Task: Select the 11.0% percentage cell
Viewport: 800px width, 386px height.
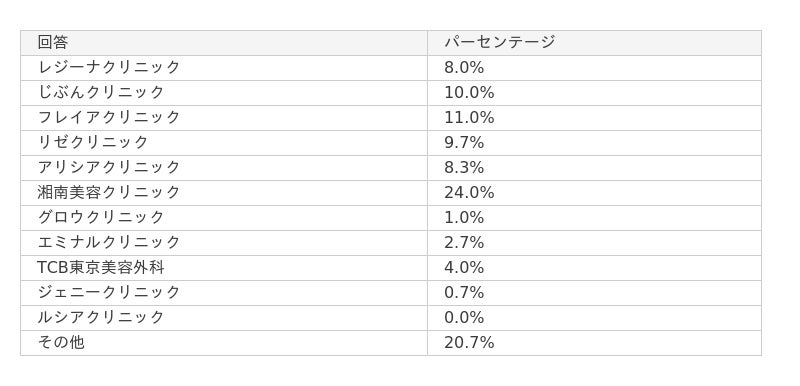Action: click(594, 118)
